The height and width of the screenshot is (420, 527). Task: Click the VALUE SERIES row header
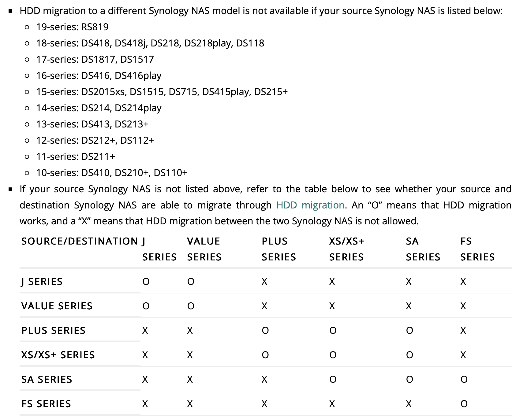[57, 306]
